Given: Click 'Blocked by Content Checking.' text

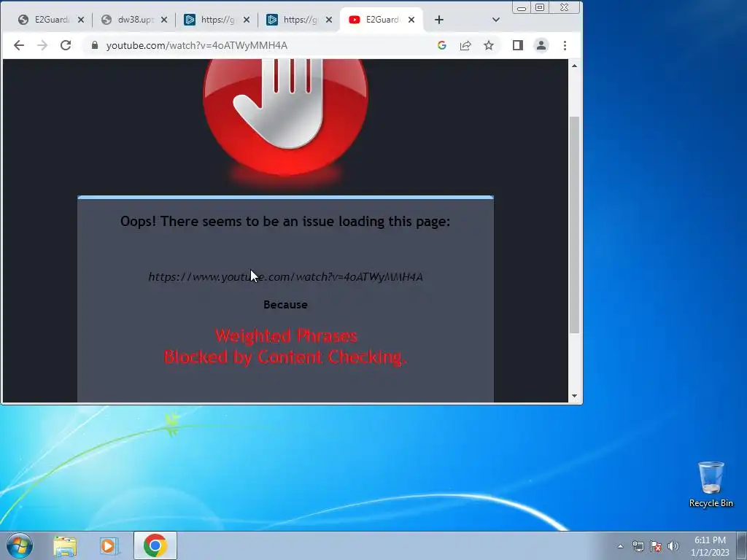Looking at the screenshot, I should click(285, 357).
